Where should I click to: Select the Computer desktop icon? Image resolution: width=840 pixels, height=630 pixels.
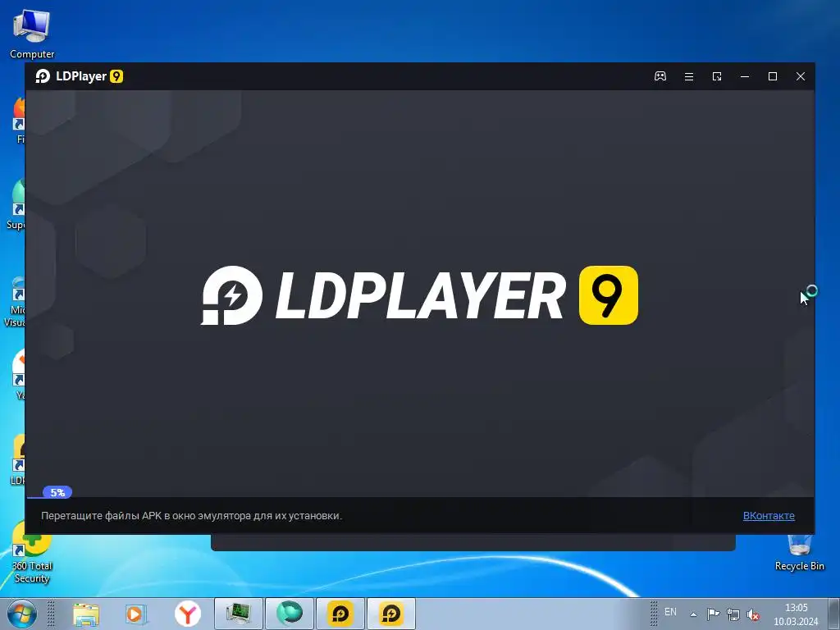[x=32, y=34]
